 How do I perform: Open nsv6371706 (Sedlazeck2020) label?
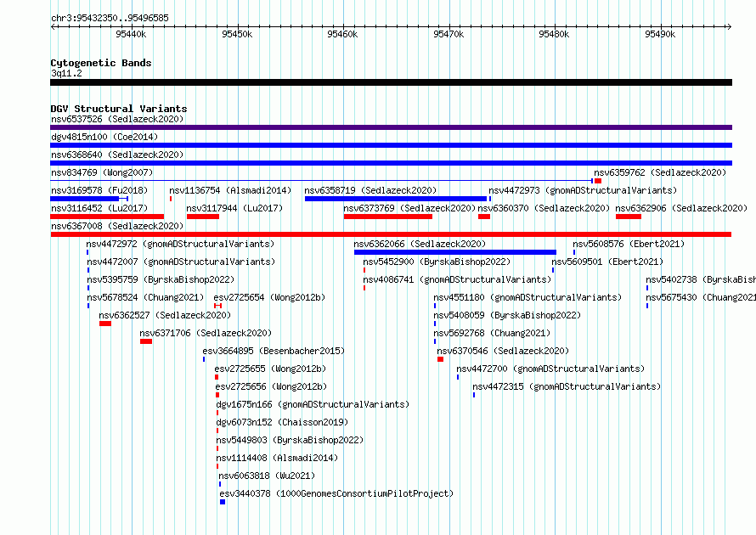point(206,333)
